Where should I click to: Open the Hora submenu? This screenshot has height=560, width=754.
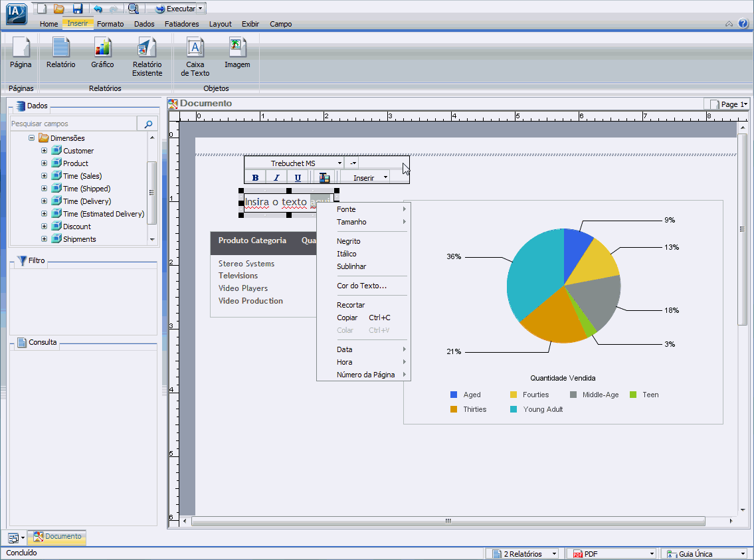[x=363, y=362]
